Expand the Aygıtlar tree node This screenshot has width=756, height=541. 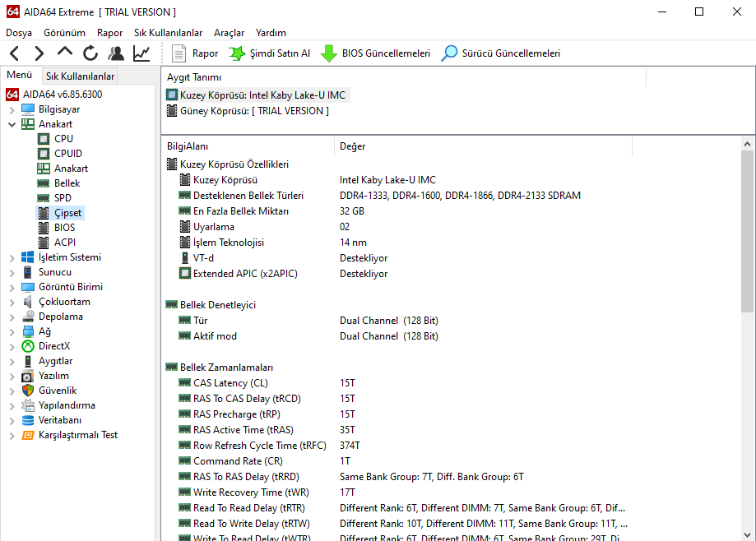[12, 362]
